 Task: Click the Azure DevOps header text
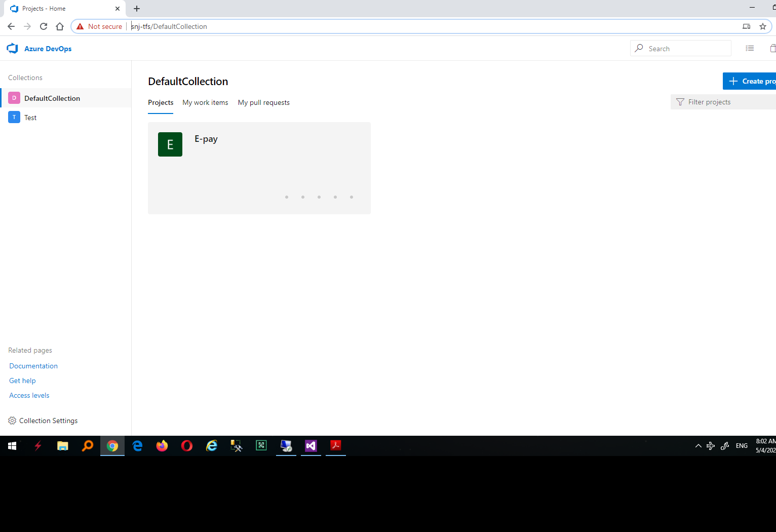(x=48, y=49)
